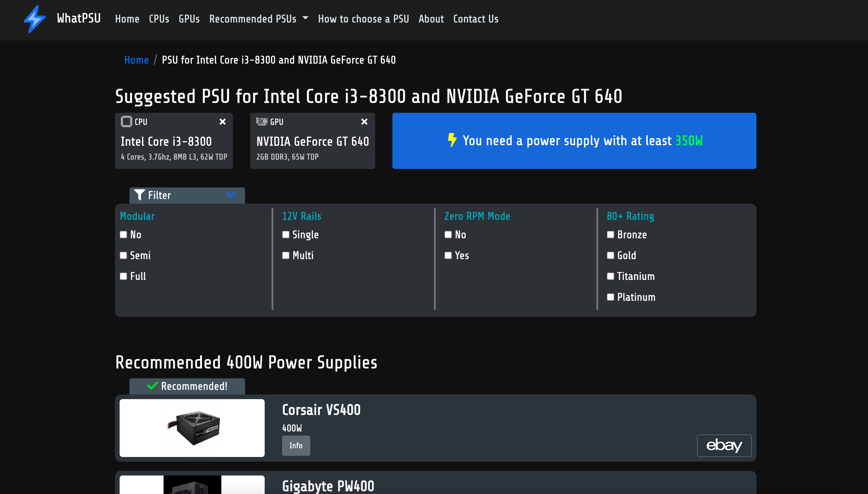Click the Gigabyte PW400 product image

pyautogui.click(x=192, y=484)
